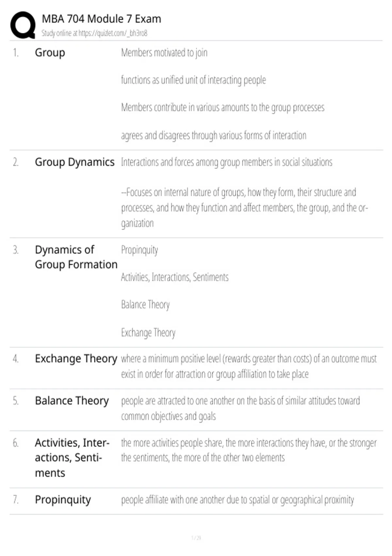This screenshot has width=392, height=556.
Task: Select the term Group
Action: click(x=50, y=53)
